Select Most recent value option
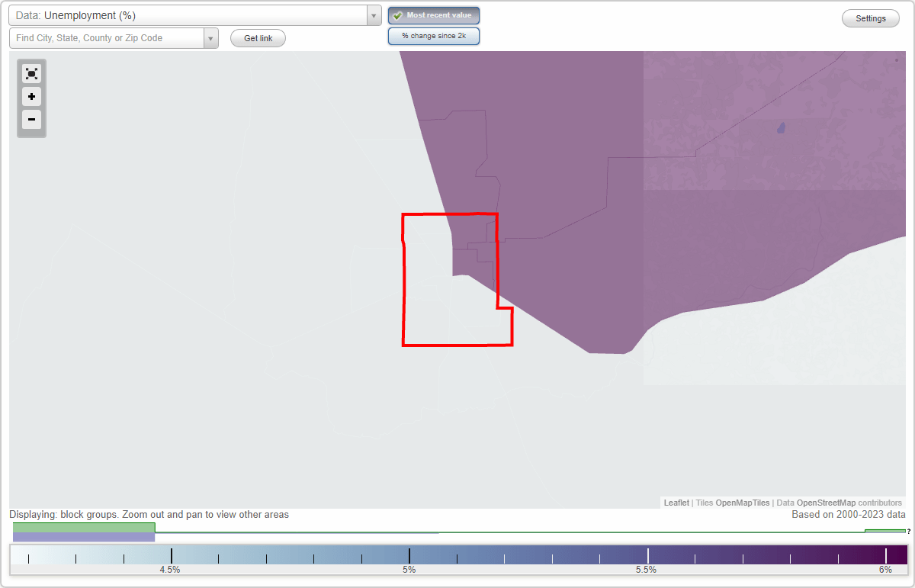The image size is (915, 588). point(434,15)
